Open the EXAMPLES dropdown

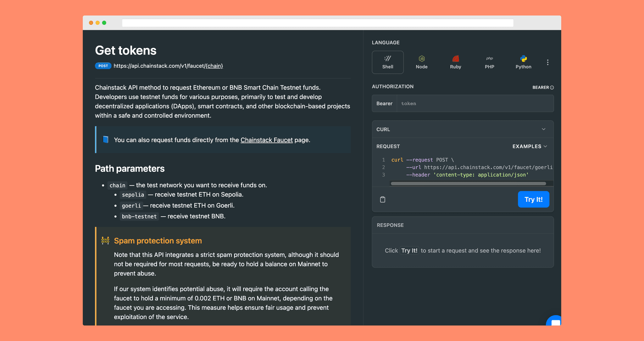(x=530, y=146)
